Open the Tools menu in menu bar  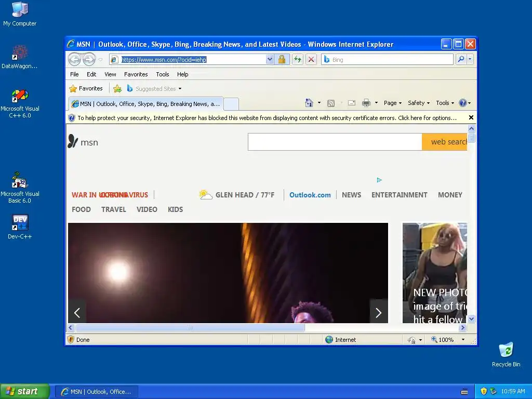163,74
